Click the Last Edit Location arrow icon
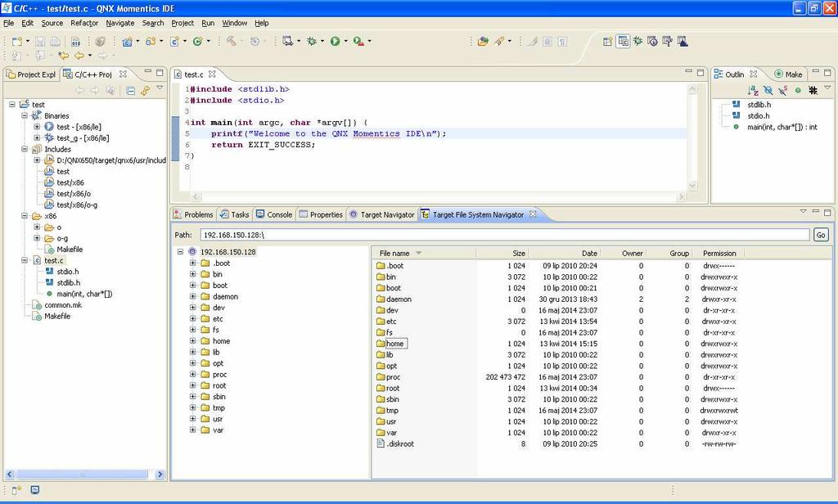This screenshot has width=838, height=504. [64, 55]
